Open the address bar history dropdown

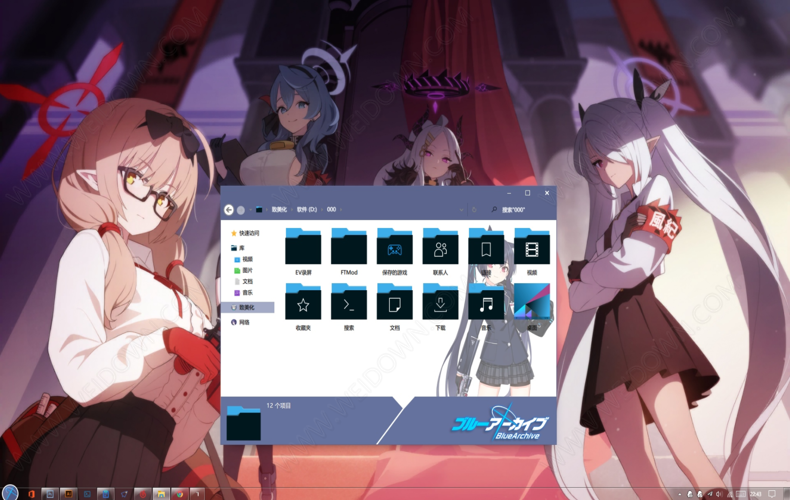click(462, 210)
